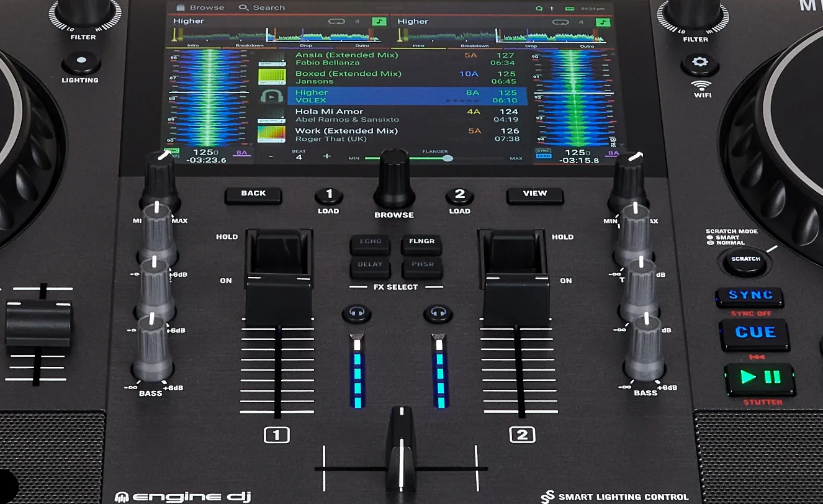Push the LIGHTING button

point(81,63)
